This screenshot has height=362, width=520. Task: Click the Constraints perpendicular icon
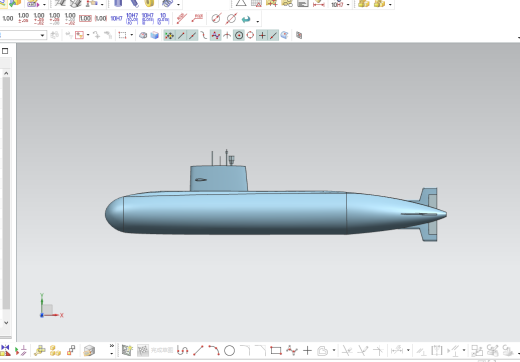coord(421,351)
